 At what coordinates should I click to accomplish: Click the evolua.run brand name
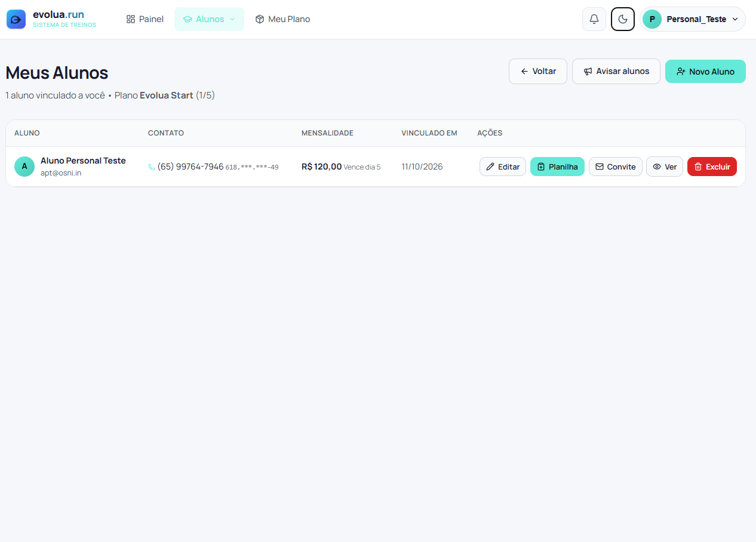point(59,14)
